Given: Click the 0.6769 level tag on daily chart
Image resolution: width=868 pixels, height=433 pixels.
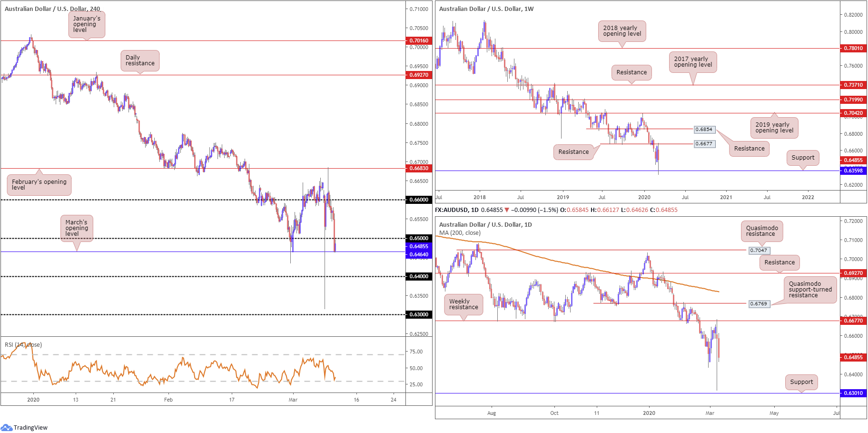Looking at the screenshot, I should coord(759,304).
